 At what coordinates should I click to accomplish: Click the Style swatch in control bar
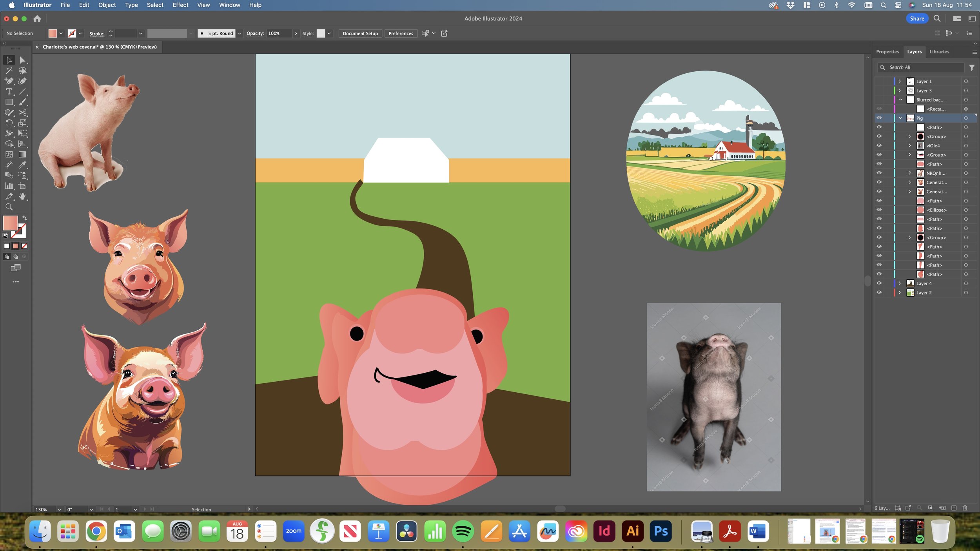[x=321, y=33]
